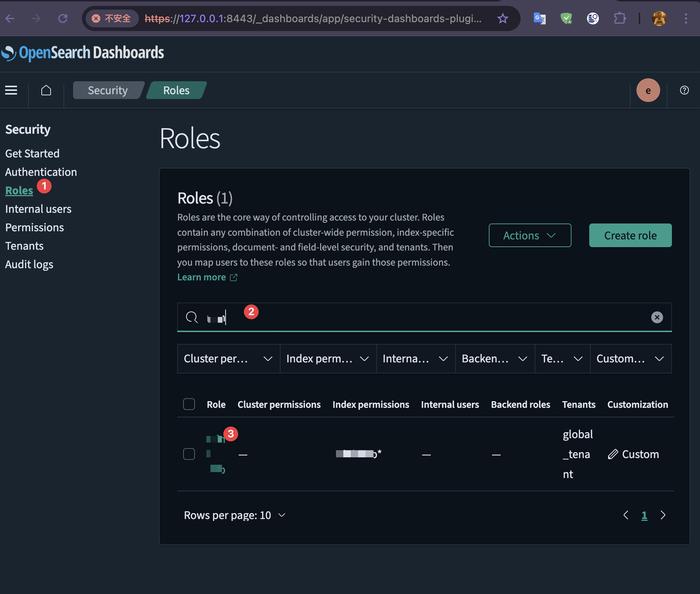The image size is (700, 594).
Task: Open Internal users in sidebar
Action: coord(38,209)
